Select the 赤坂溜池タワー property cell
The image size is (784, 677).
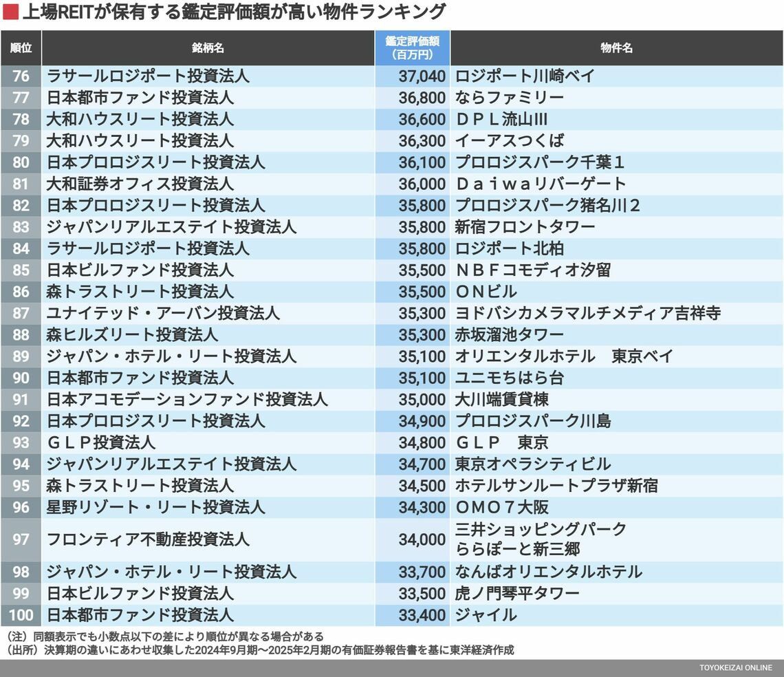click(509, 335)
